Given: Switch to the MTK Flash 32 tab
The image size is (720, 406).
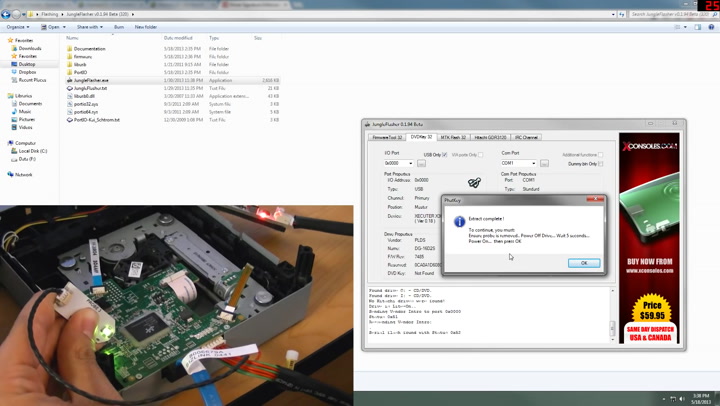Looking at the screenshot, I should point(453,137).
